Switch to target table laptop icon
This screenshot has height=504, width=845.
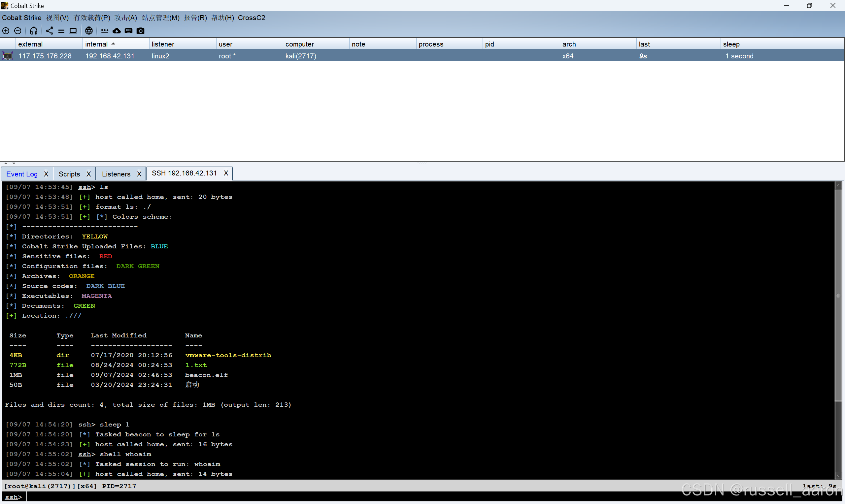coord(73,31)
